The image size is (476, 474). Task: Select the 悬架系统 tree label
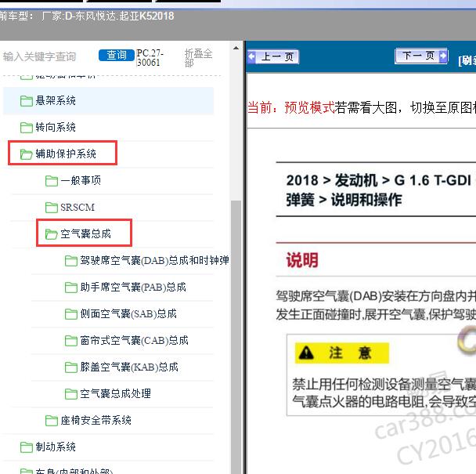click(56, 100)
